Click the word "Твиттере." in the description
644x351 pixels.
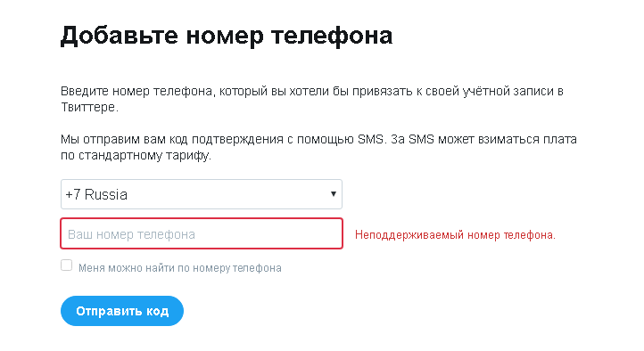[x=89, y=107]
